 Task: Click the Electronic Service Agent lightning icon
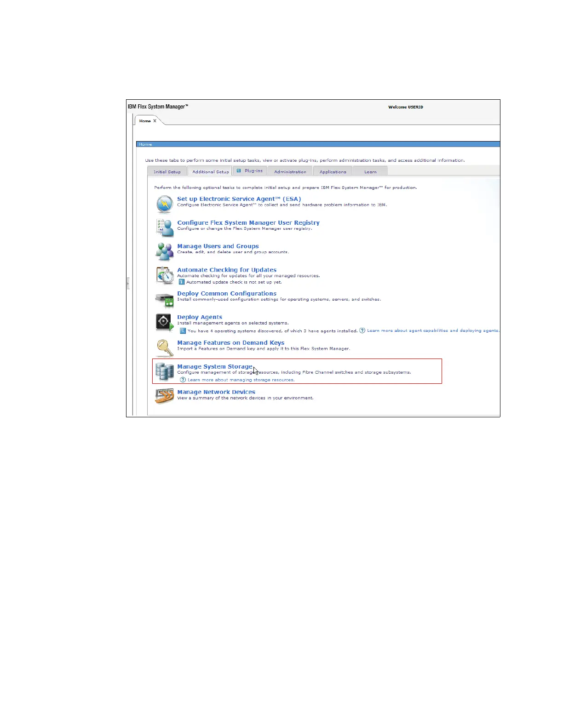point(164,204)
